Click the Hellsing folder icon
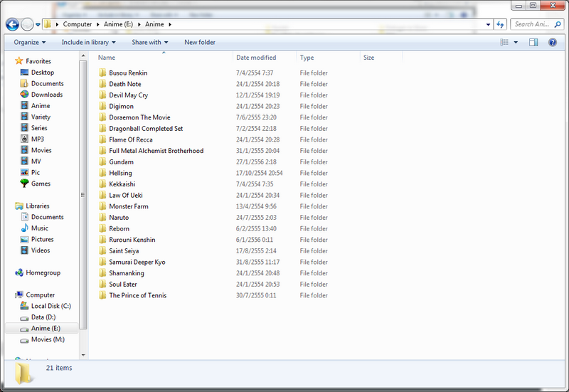This screenshot has height=392, width=569. [102, 173]
